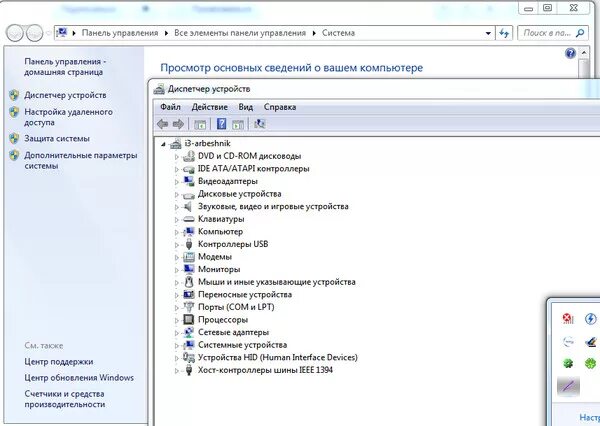The image size is (600, 426).
Task: Open Защита системы link
Action: (x=57, y=139)
